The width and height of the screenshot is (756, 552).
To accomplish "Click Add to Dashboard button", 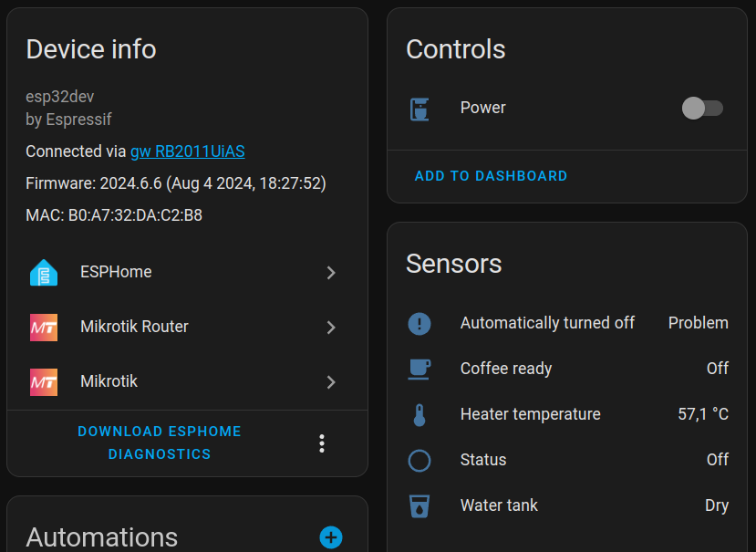I will pos(491,175).
